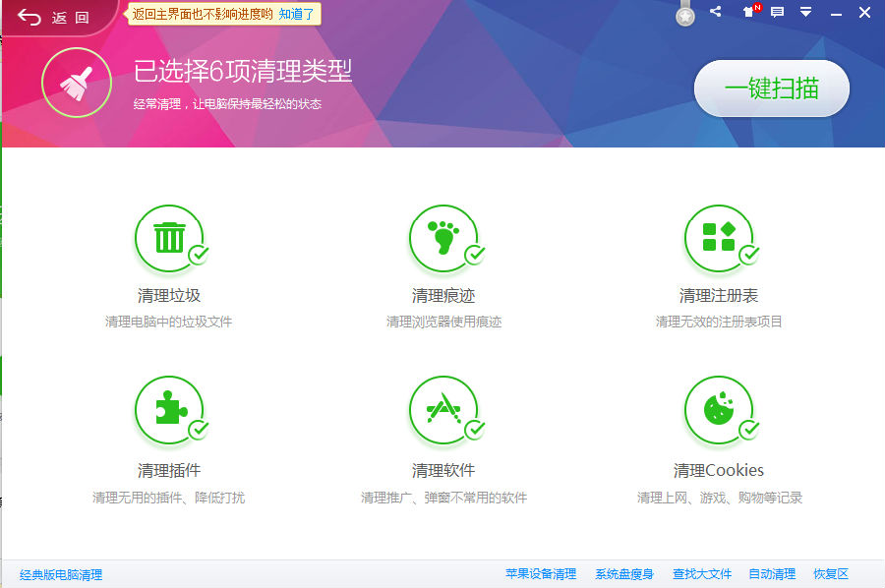885x588 pixels.
Task: Click description 清理上网、游戏、购物等记录
Action: pyautogui.click(x=719, y=498)
